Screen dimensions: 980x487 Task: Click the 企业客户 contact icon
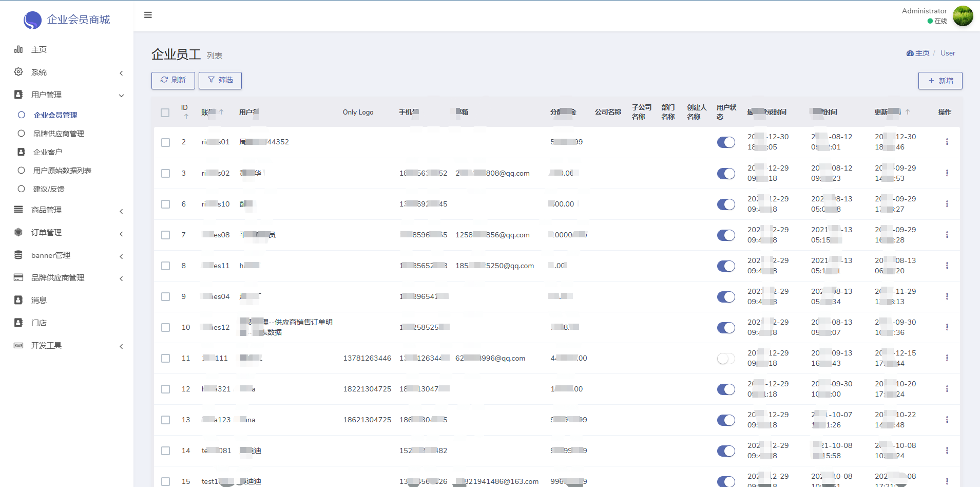pos(21,152)
